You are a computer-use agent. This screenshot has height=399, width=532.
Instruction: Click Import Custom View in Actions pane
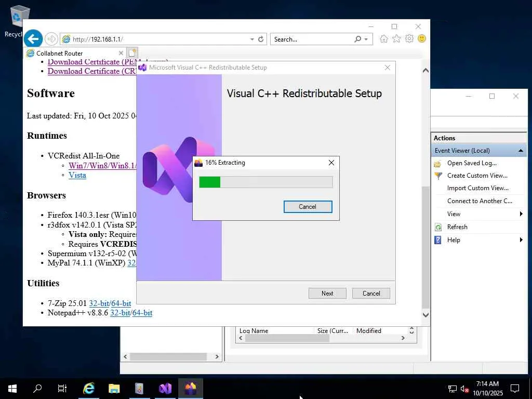pyautogui.click(x=478, y=188)
